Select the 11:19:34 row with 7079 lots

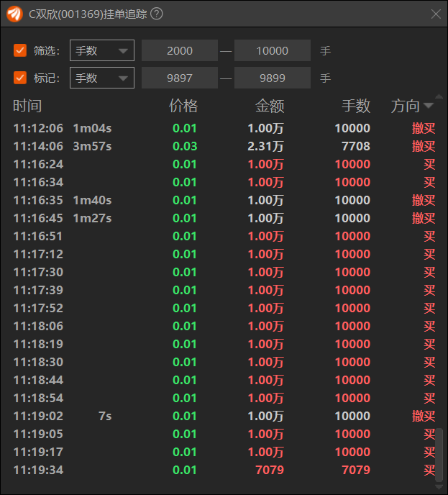point(223,470)
